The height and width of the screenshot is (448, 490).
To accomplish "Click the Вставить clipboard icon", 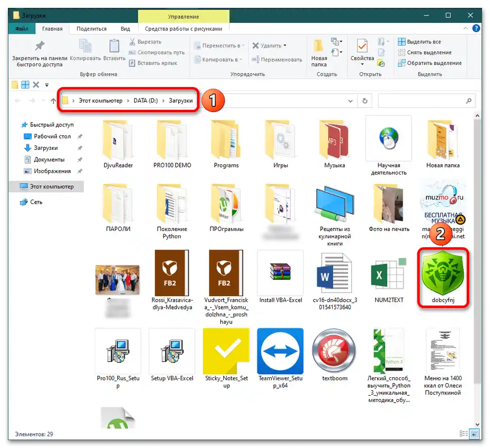I will click(114, 50).
